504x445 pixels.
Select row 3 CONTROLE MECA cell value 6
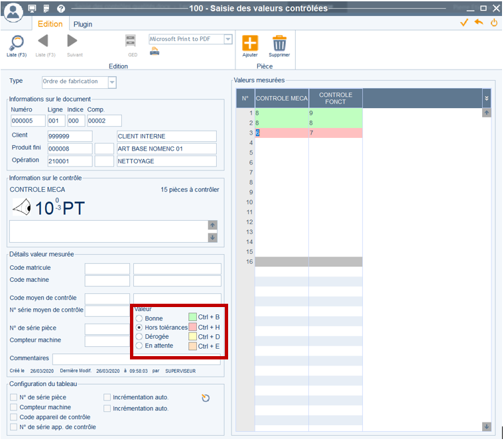282,133
